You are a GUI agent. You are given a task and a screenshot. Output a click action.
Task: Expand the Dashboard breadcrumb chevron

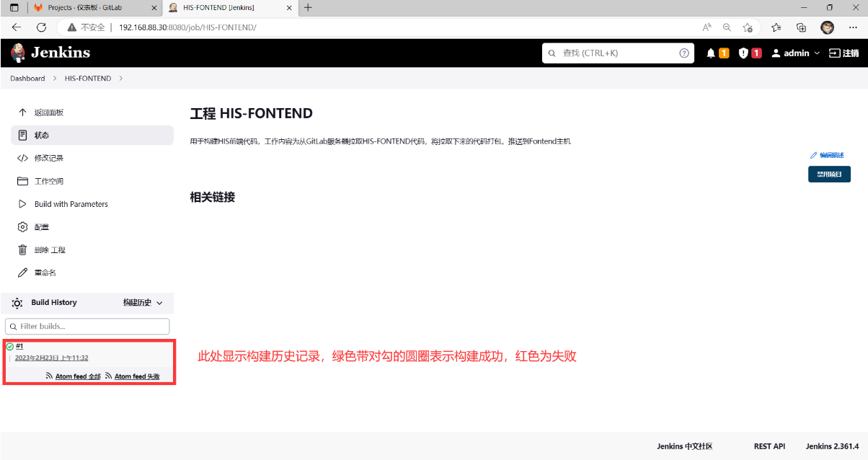pyautogui.click(x=55, y=79)
